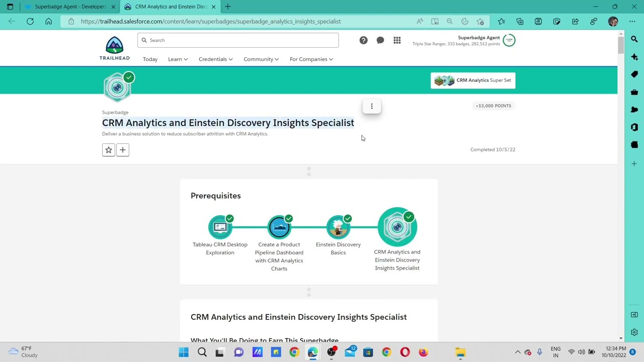Open the browser Share icon
Viewport: 644px width, 362px height.
575,21
